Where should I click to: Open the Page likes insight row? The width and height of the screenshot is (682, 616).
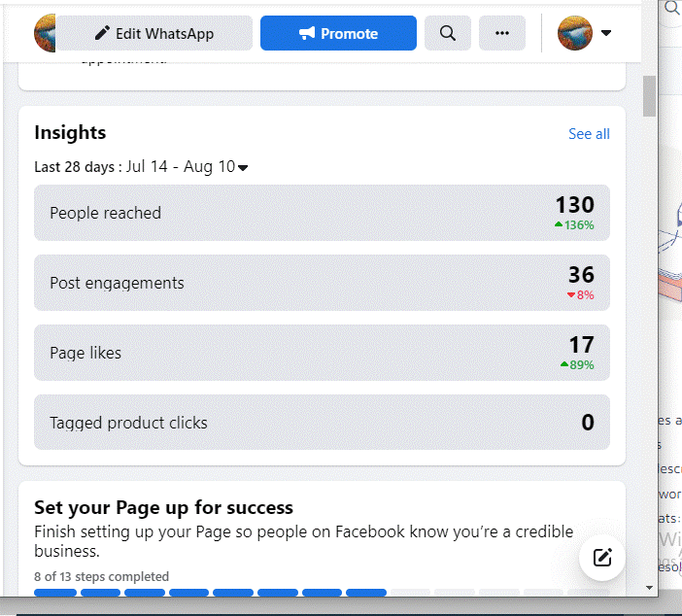[322, 353]
